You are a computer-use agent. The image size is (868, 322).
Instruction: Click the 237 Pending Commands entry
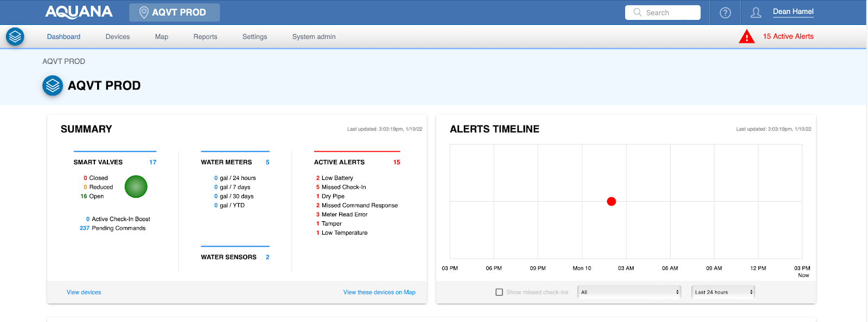coord(113,228)
